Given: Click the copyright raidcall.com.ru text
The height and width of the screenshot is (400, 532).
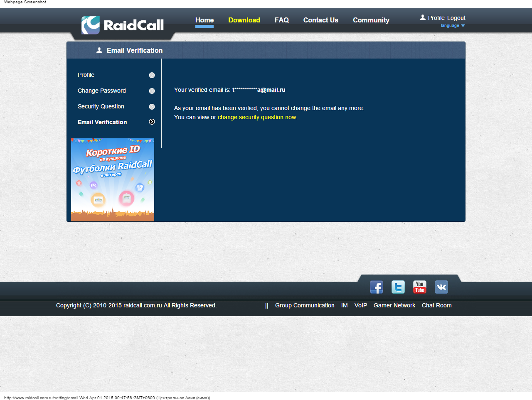Looking at the screenshot, I should click(136, 305).
